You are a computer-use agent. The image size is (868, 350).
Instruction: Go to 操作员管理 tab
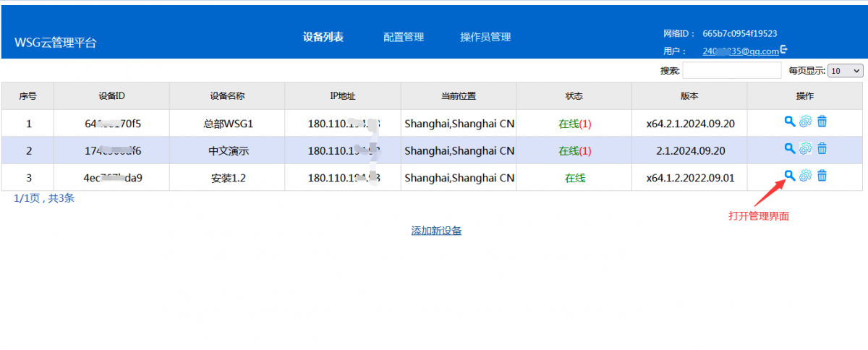coord(485,38)
